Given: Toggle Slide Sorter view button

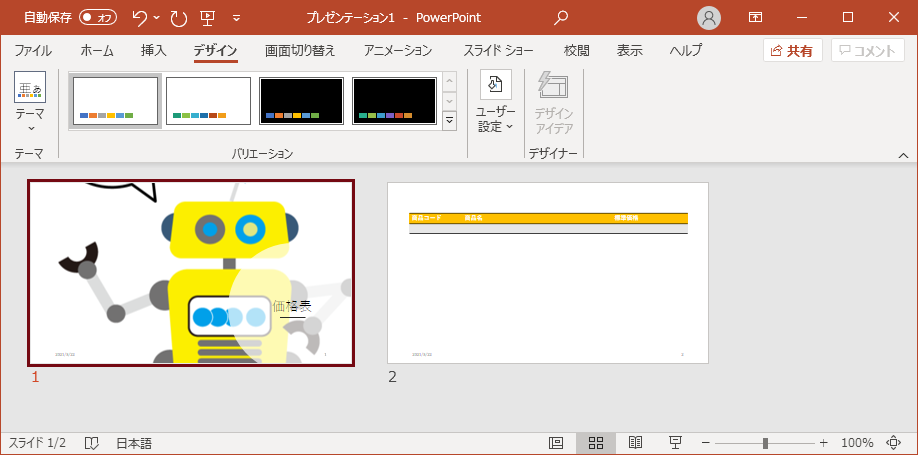Looking at the screenshot, I should click(x=596, y=443).
